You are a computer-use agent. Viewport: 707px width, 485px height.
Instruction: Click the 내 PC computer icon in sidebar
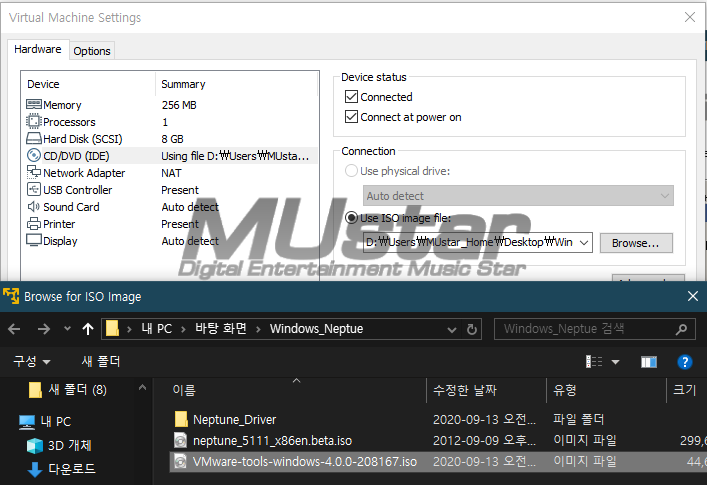point(27,422)
